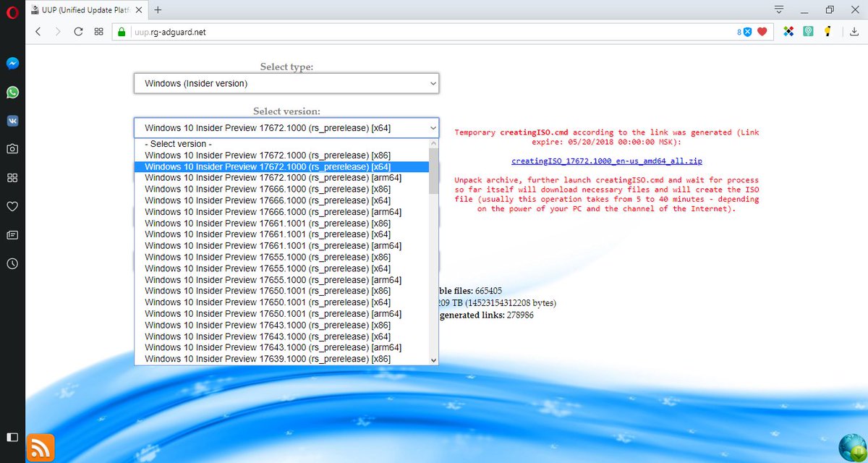
Task: Go forward to the next page
Action: [x=58, y=32]
